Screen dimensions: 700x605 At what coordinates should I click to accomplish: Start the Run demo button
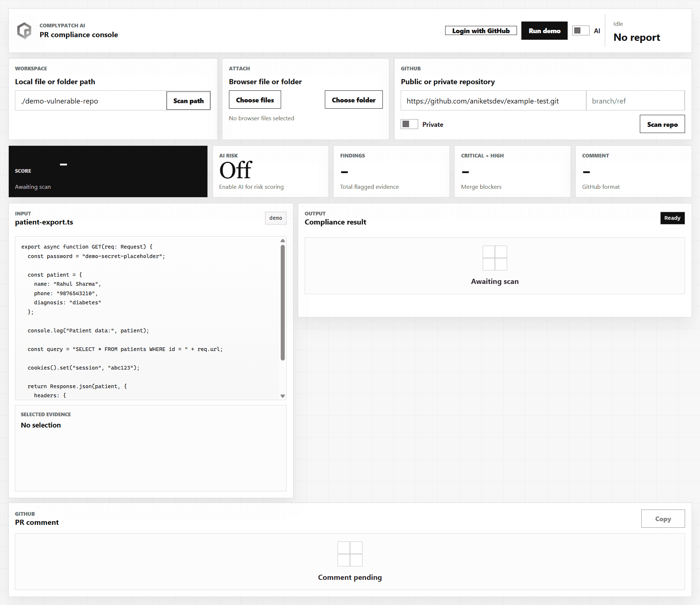544,31
